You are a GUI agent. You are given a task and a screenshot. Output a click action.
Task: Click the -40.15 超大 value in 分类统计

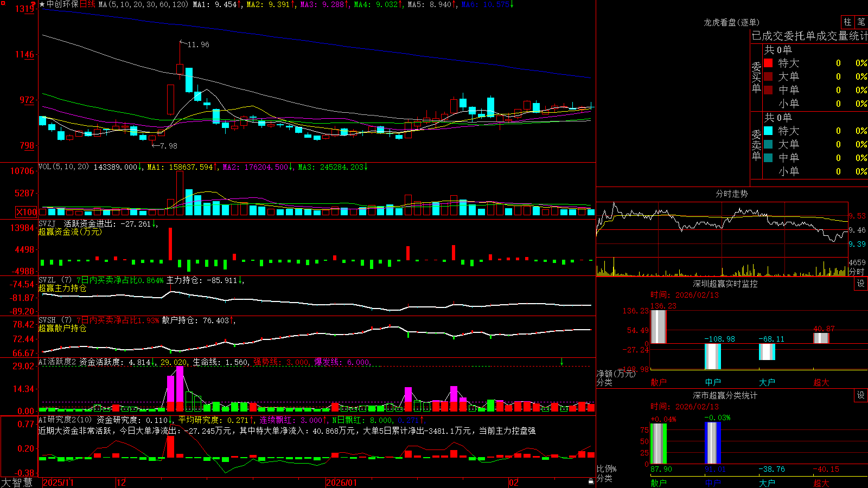826,469
